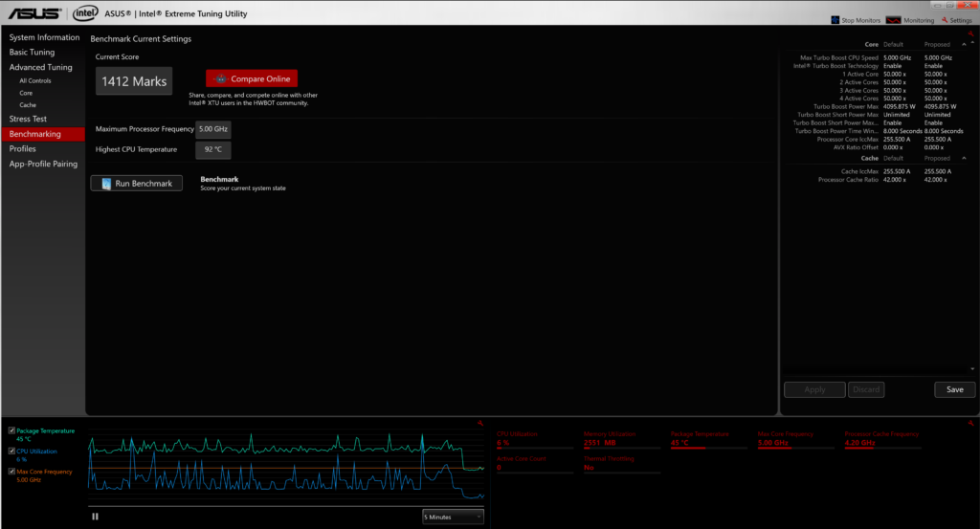Click the Compare Online button

tap(252, 79)
